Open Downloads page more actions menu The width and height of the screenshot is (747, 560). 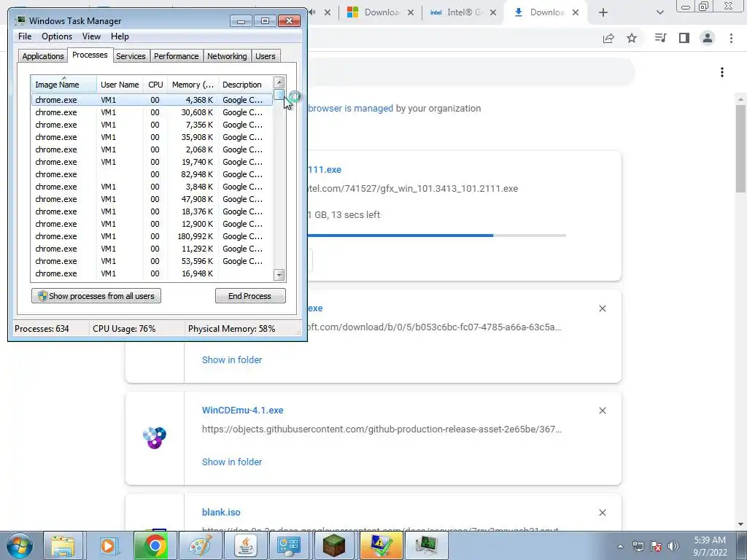pos(722,72)
